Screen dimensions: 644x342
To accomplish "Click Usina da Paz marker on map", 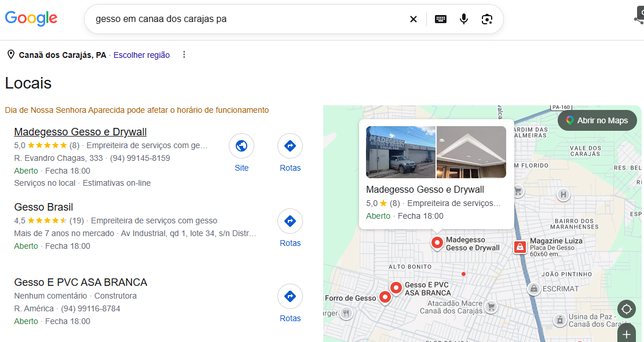I will point(560,320).
